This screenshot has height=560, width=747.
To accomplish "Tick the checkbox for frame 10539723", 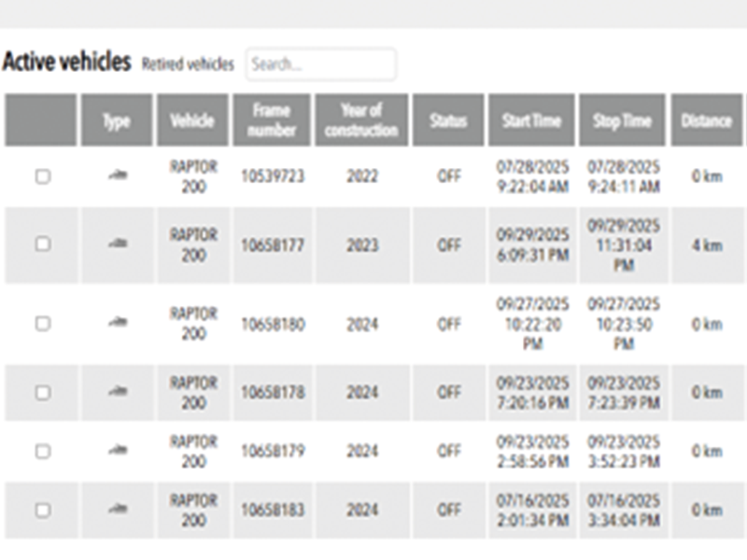I will [x=42, y=176].
